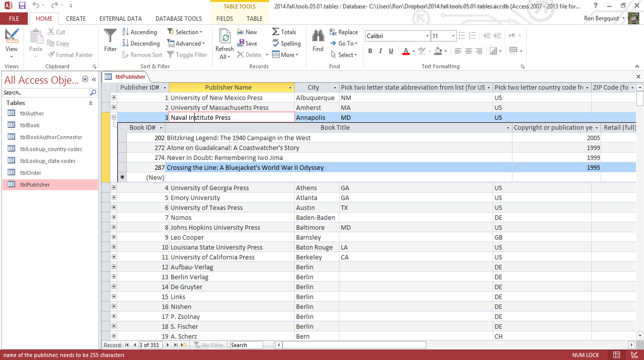Apply Underline text formatting

(391, 51)
